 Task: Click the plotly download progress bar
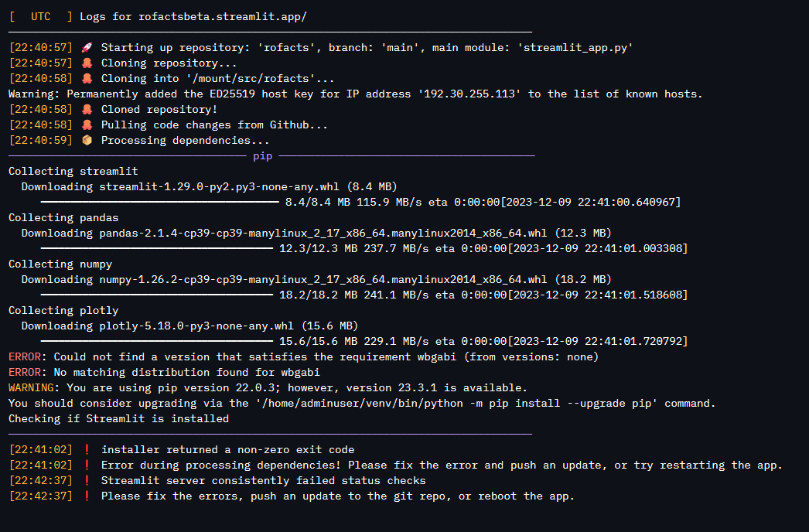tap(155, 342)
